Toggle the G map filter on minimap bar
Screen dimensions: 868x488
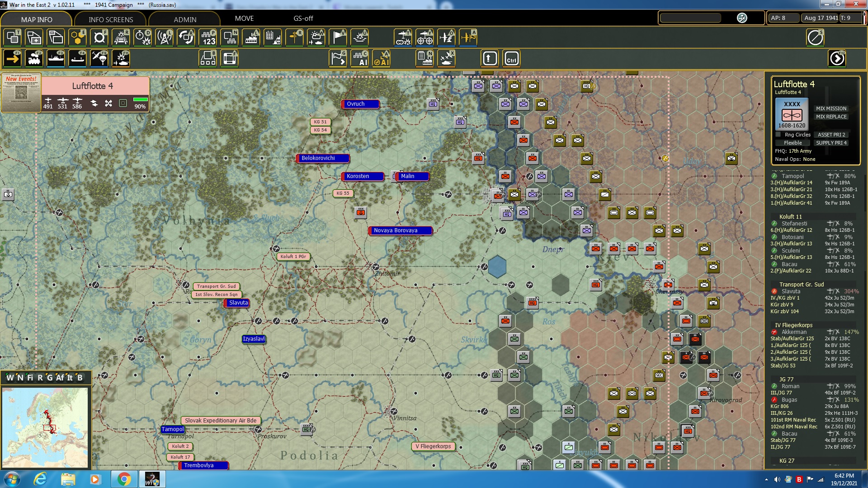click(49, 378)
